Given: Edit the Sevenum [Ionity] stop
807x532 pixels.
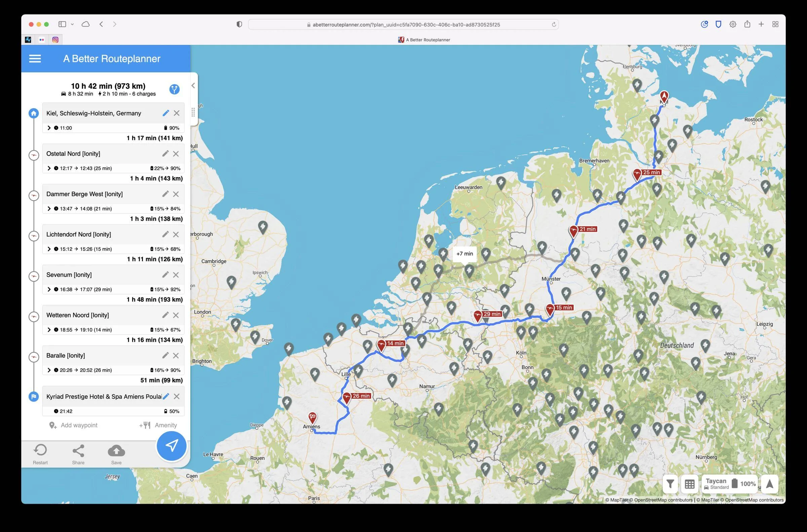Looking at the screenshot, I should 165,275.
